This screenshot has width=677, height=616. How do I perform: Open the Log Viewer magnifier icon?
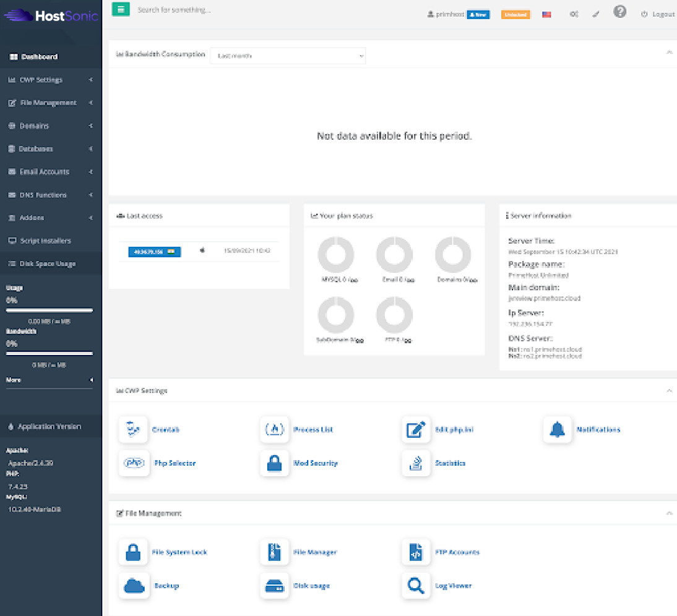[416, 586]
